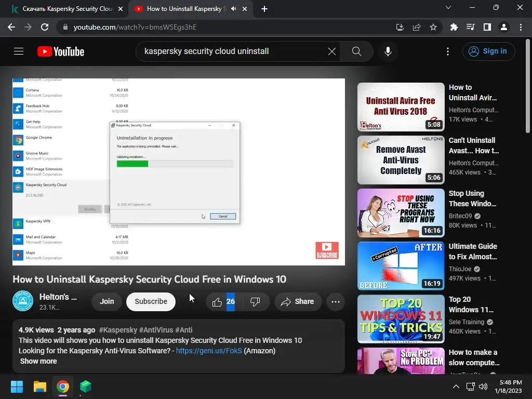Go to the YouTube home logo
This screenshot has height=399, width=532.
pyautogui.click(x=61, y=51)
